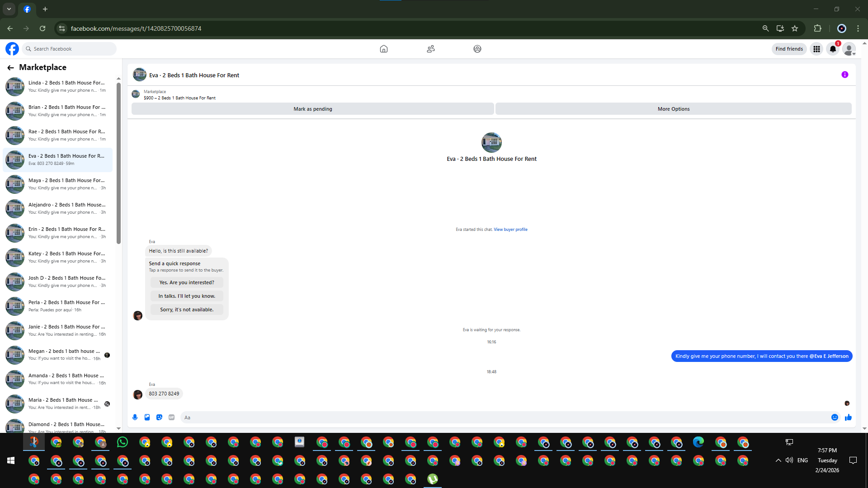Click the voice clip microphone icon
The image size is (868, 488).
(x=135, y=418)
